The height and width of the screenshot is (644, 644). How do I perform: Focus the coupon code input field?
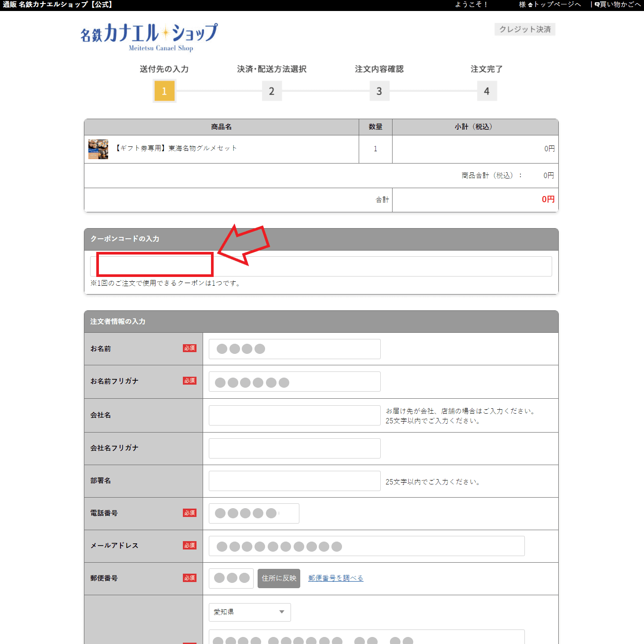pos(321,266)
